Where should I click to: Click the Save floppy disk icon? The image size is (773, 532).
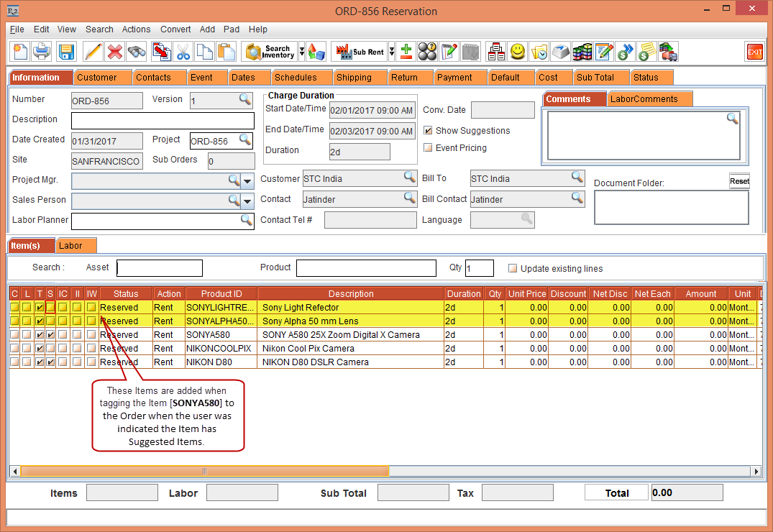[66, 52]
